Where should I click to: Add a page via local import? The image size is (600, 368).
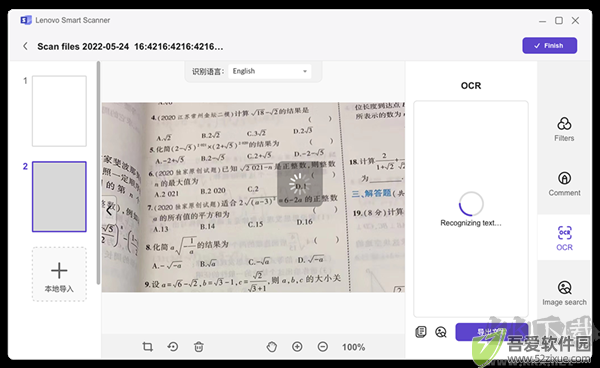pyautogui.click(x=59, y=274)
